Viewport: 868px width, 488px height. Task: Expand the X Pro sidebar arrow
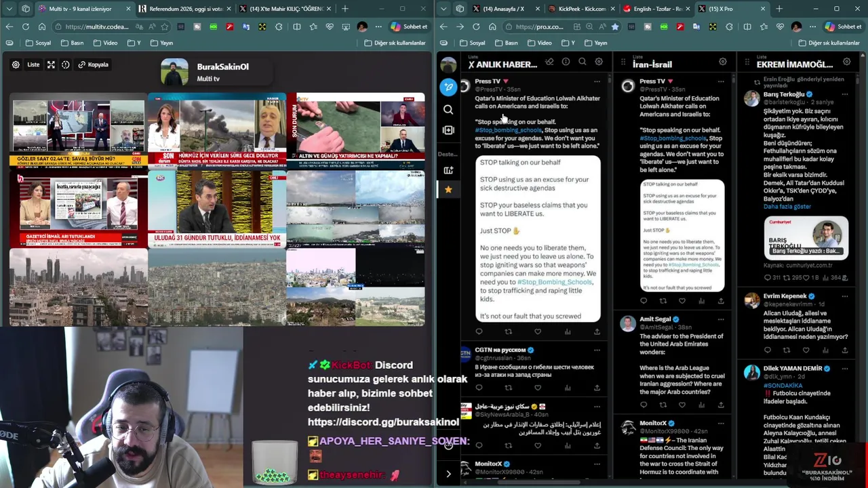(x=448, y=474)
